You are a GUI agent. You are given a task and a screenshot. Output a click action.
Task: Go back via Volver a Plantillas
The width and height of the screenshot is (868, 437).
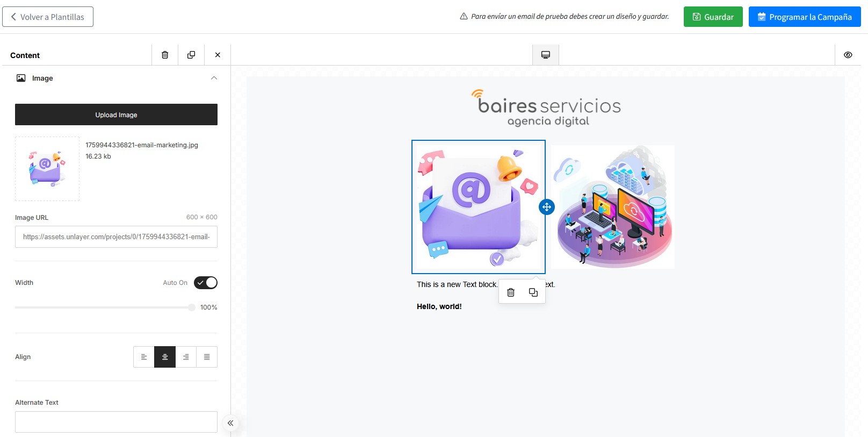pyautogui.click(x=48, y=17)
